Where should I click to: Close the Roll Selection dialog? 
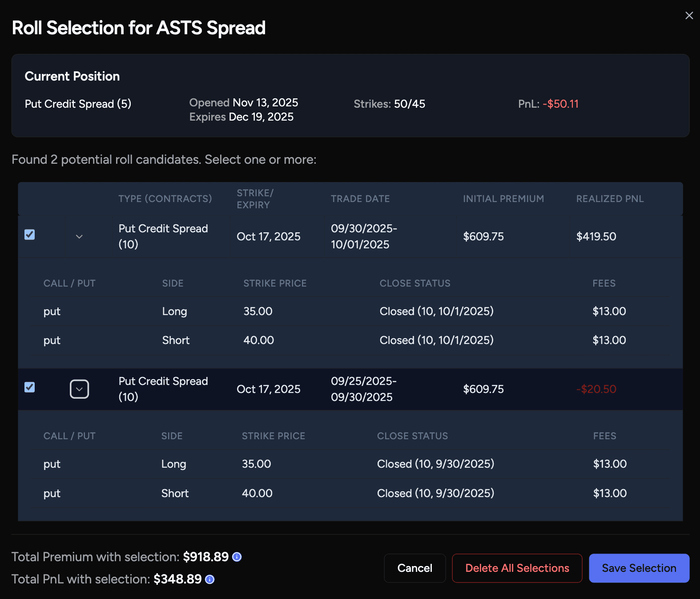pyautogui.click(x=689, y=16)
